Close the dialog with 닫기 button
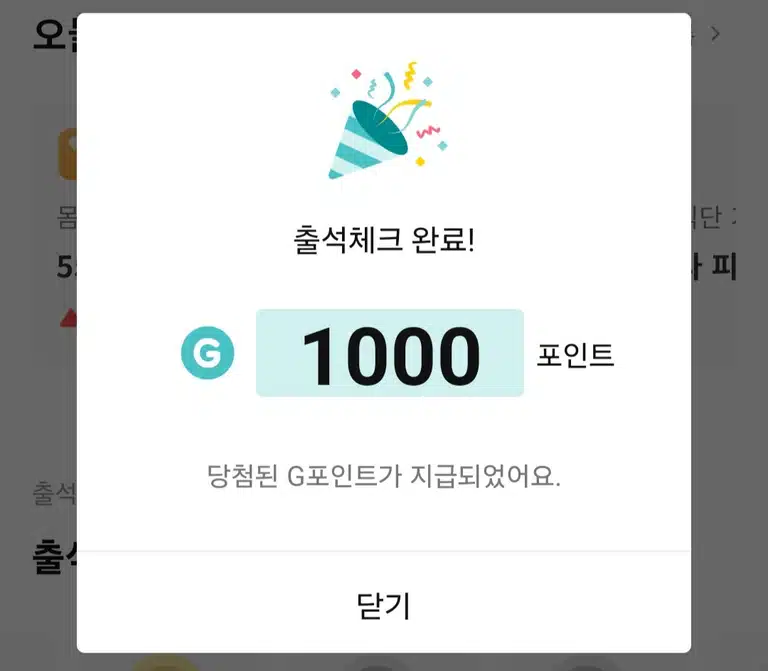Screen dimensions: 768x671 click(x=384, y=606)
